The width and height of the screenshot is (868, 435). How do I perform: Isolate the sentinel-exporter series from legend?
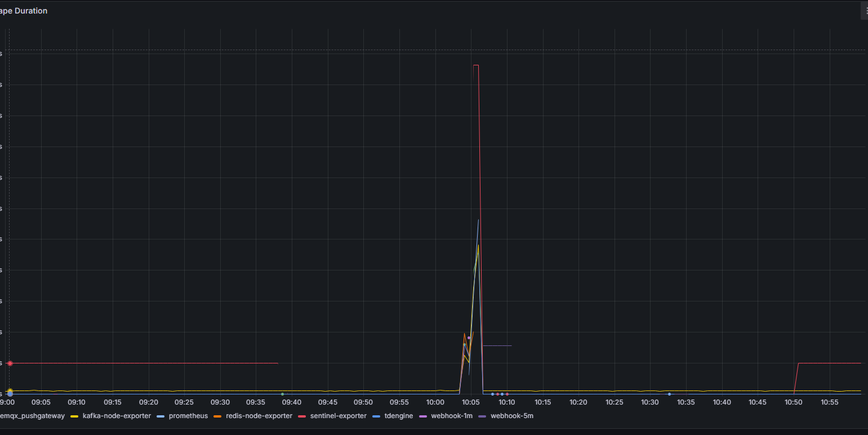(x=338, y=416)
